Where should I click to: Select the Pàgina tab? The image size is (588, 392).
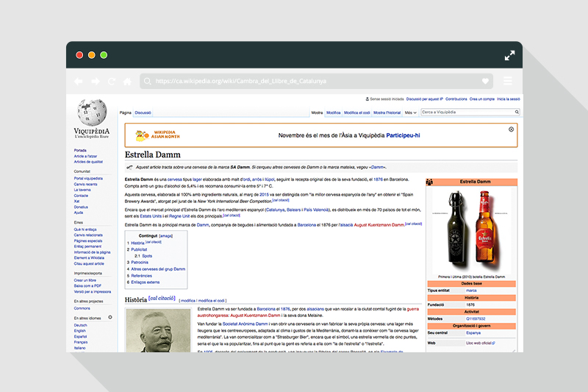pyautogui.click(x=125, y=113)
